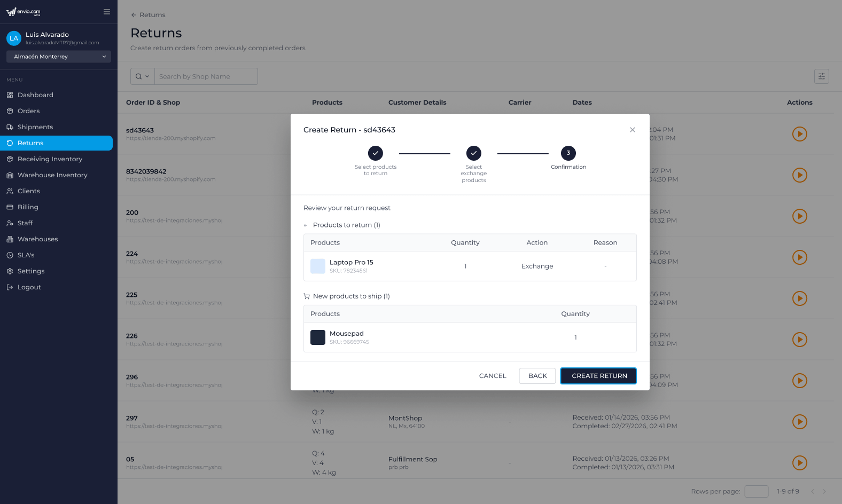Open the Rows per page selector

pos(756,491)
